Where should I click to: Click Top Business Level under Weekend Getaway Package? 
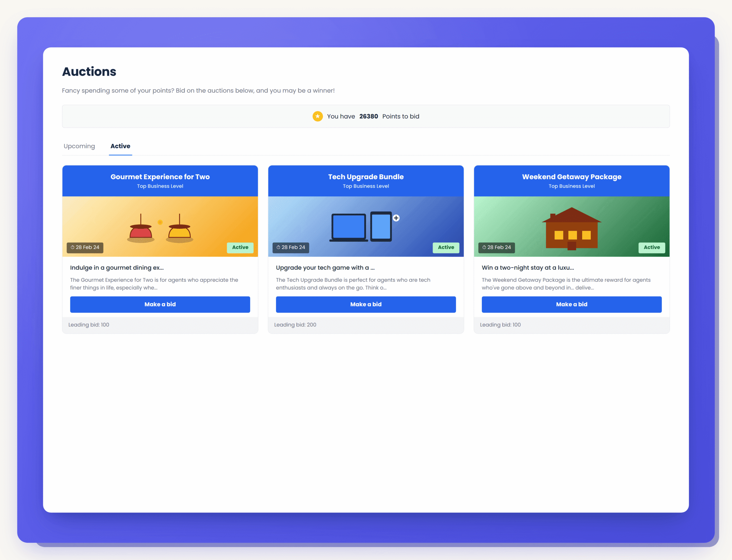tap(571, 186)
